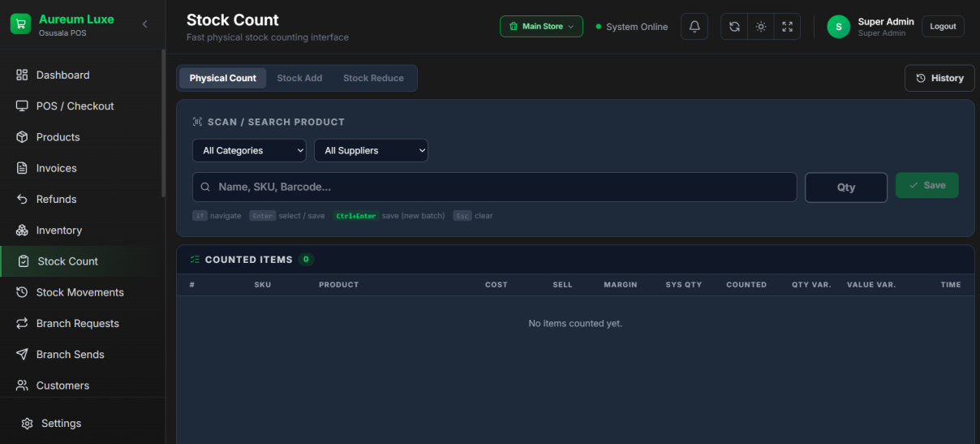Screen dimensions: 980x444
Task: Open the Settings link in the sidebar
Action: (82, 424)
